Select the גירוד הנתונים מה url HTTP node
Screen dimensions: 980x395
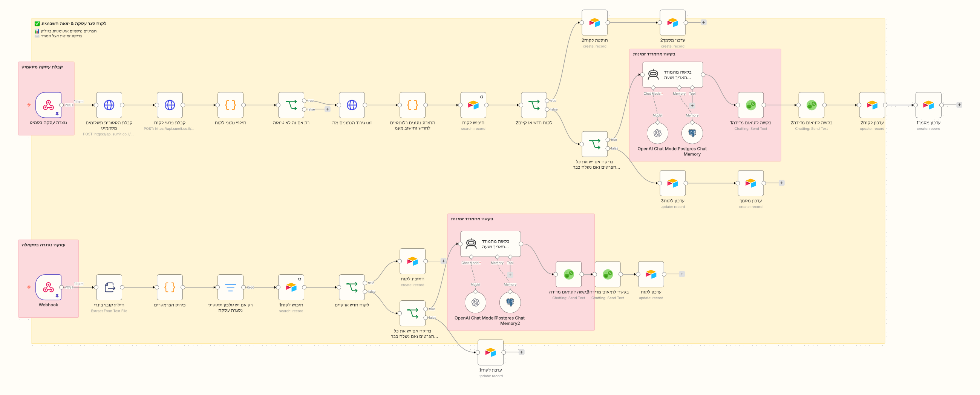click(352, 105)
